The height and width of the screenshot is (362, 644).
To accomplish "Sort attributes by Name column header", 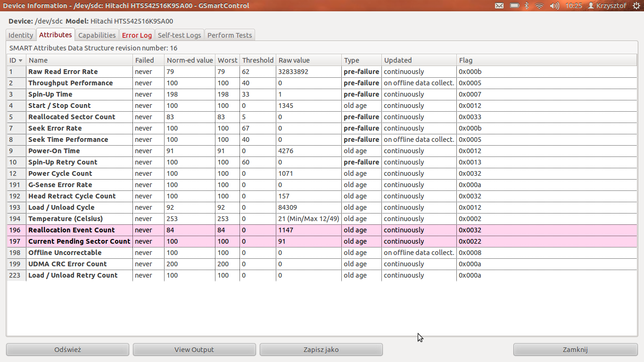I will (80, 60).
